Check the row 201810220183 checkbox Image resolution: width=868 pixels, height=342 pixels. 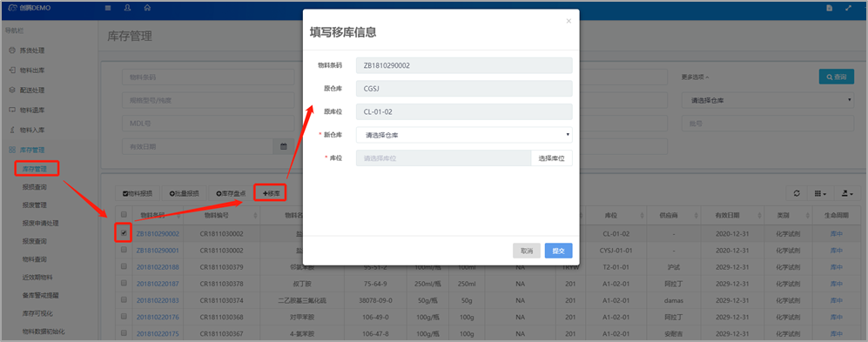[124, 300]
